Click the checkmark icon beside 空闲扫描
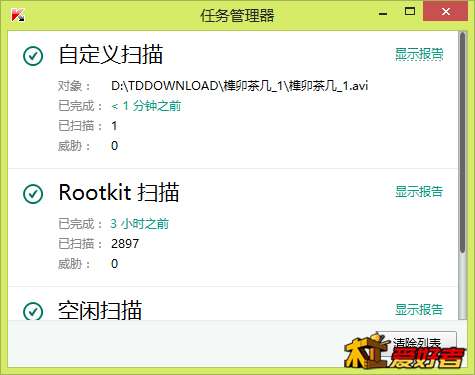 (x=33, y=311)
